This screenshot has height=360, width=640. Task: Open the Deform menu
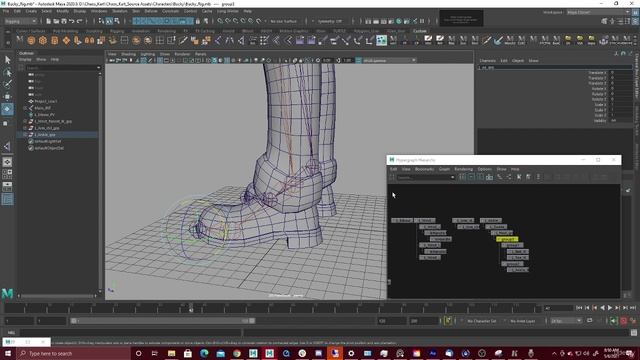(x=151, y=11)
